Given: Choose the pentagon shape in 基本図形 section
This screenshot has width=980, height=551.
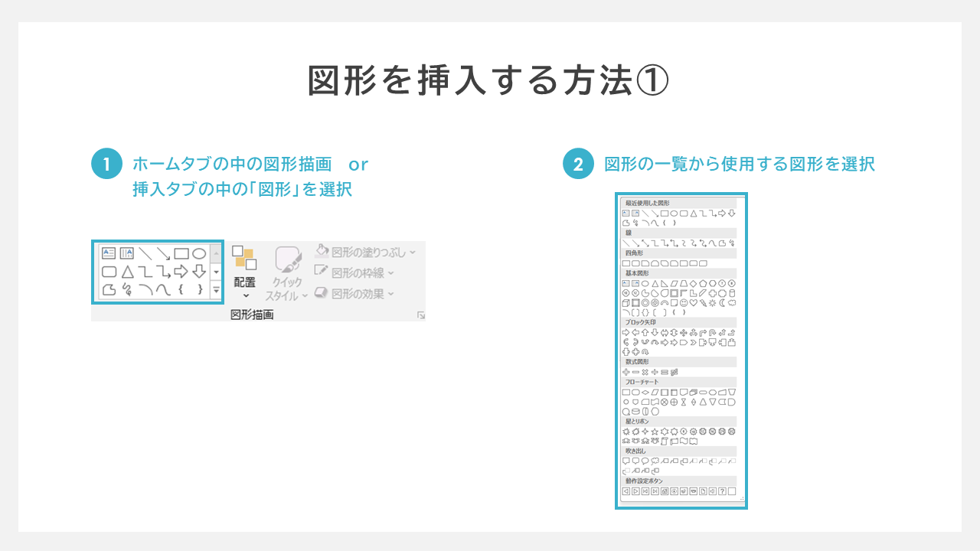Looking at the screenshot, I should (703, 283).
